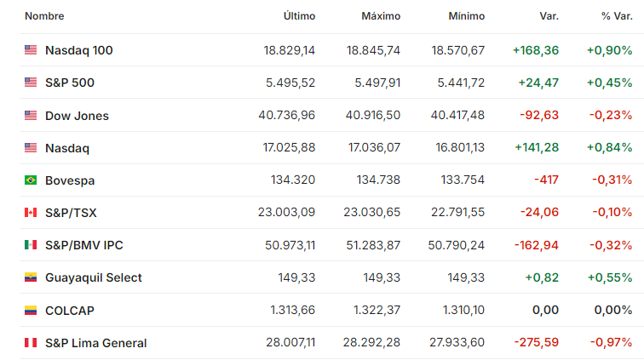The width and height of the screenshot is (644, 360).
Task: Click the Ecuador flag beside Guayaquil Select
Action: 31,277
